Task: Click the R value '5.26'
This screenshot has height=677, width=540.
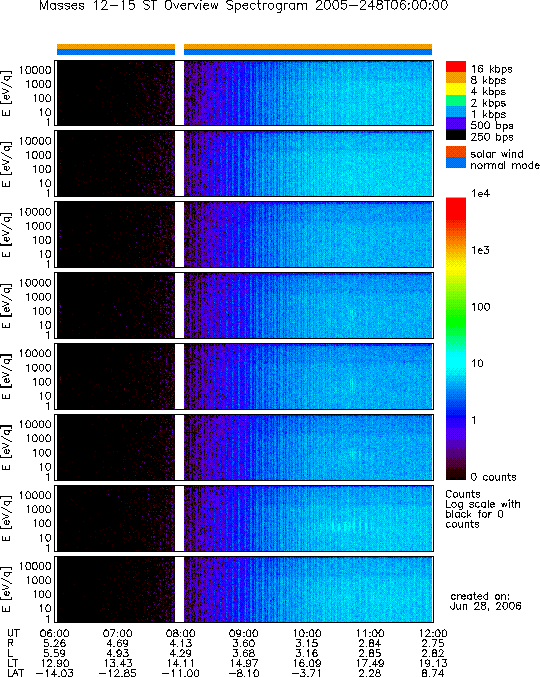Action: pos(54,643)
